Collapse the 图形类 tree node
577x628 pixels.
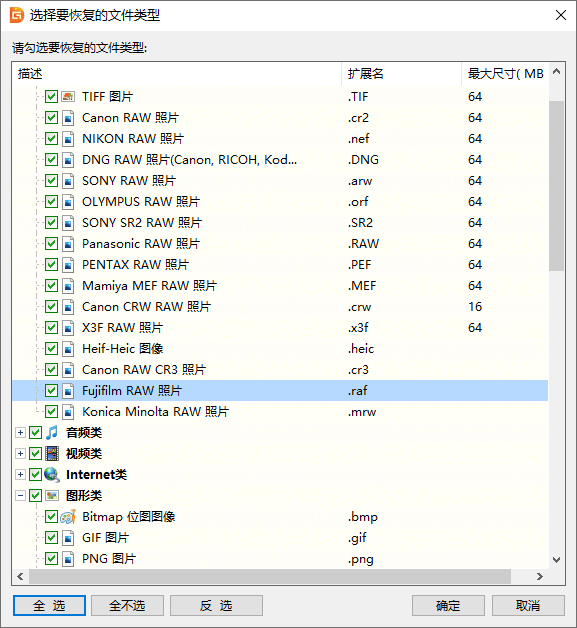click(20, 495)
